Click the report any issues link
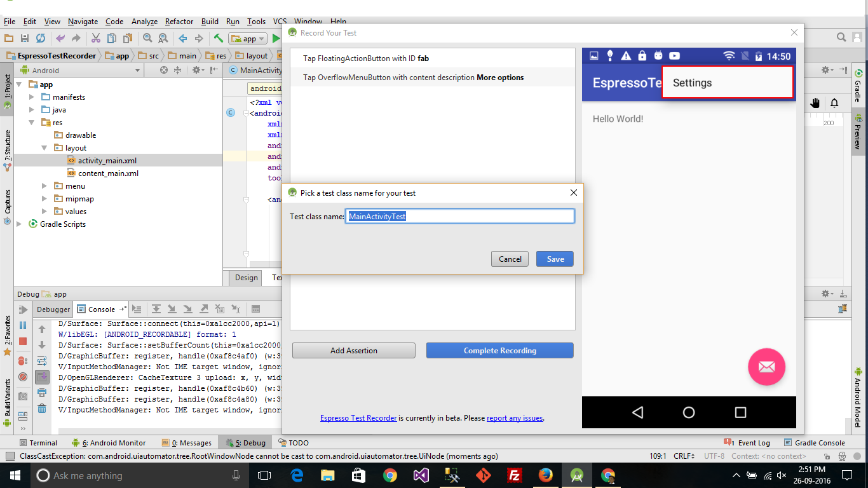868x488 pixels. point(515,418)
